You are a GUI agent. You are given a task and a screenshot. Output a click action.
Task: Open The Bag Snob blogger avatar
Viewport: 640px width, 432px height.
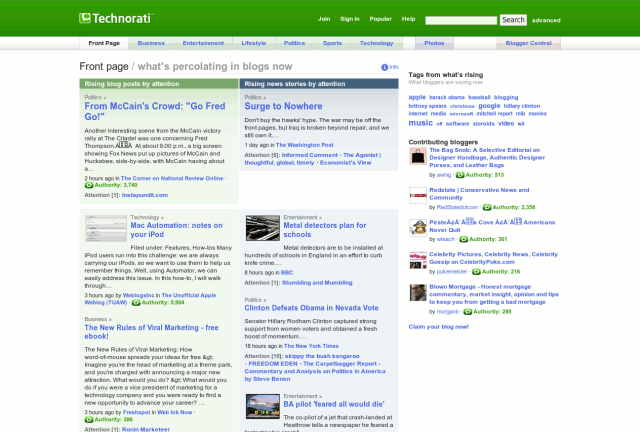(x=418, y=156)
